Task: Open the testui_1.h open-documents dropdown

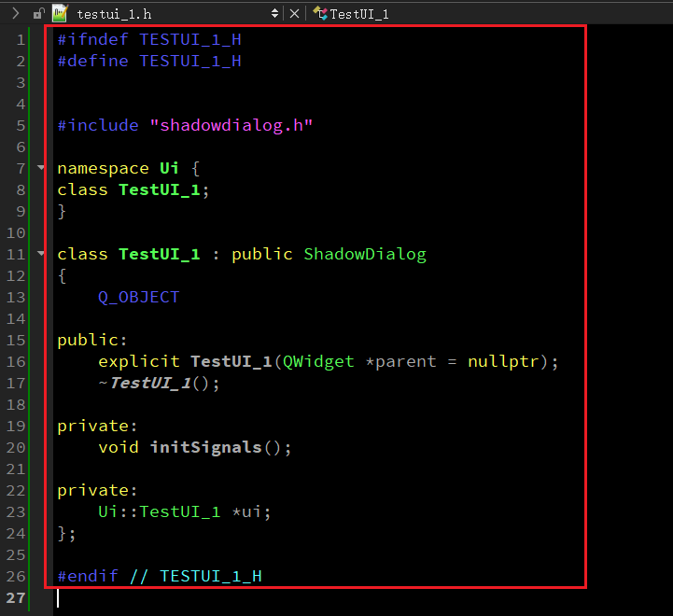Action: click(274, 14)
